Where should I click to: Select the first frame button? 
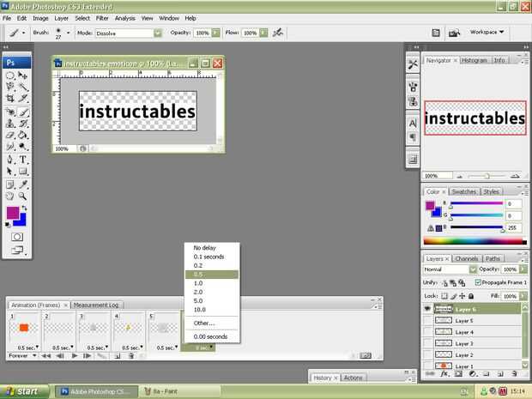[x=46, y=355]
